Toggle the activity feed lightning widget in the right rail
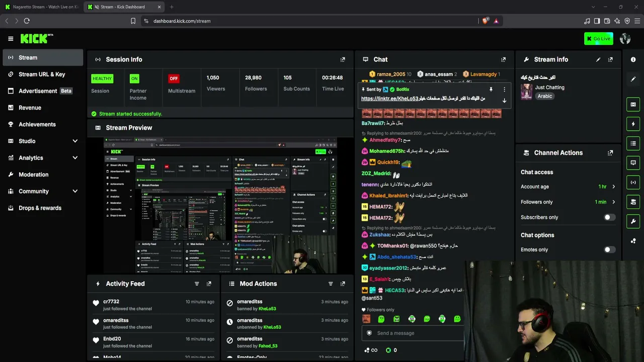The image size is (644, 362). tap(633, 124)
